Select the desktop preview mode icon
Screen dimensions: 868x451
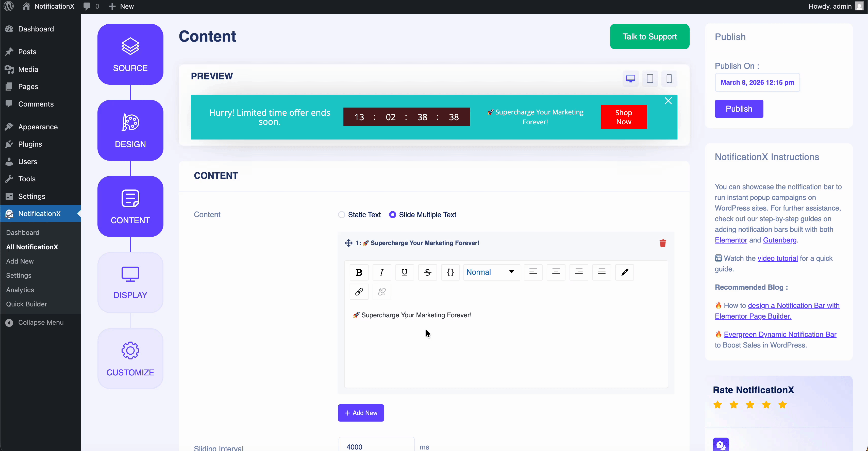(630, 78)
